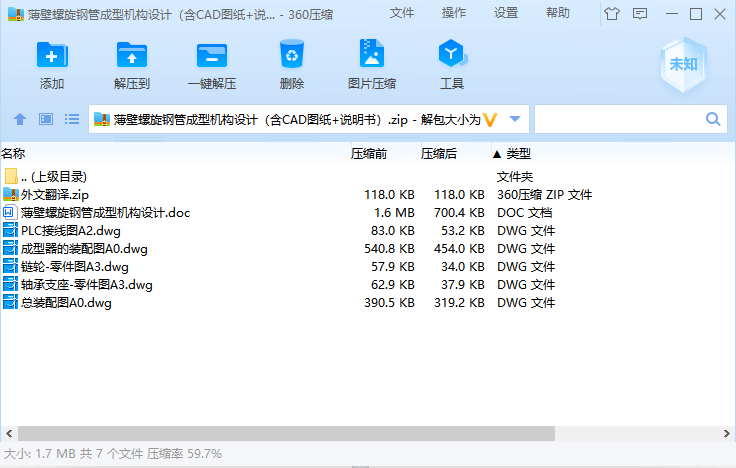Screen dimensions: 736x468
Task: Click the 83.0 KB size value
Action: tap(393, 230)
